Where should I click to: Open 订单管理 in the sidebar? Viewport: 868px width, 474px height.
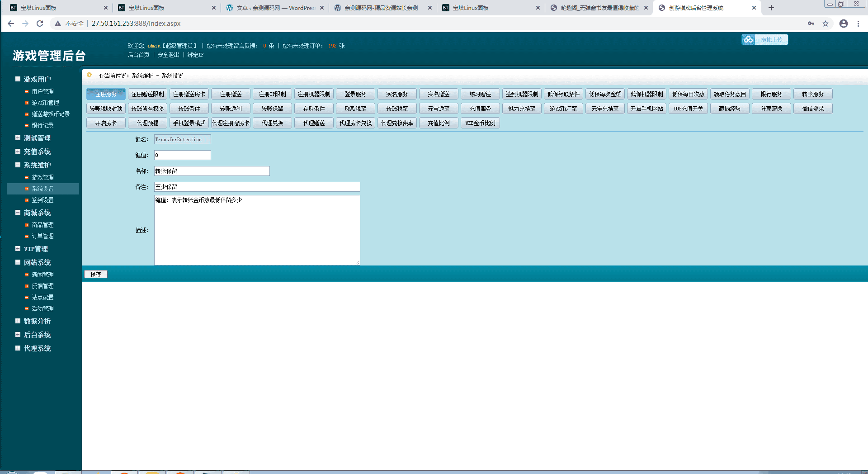point(42,236)
